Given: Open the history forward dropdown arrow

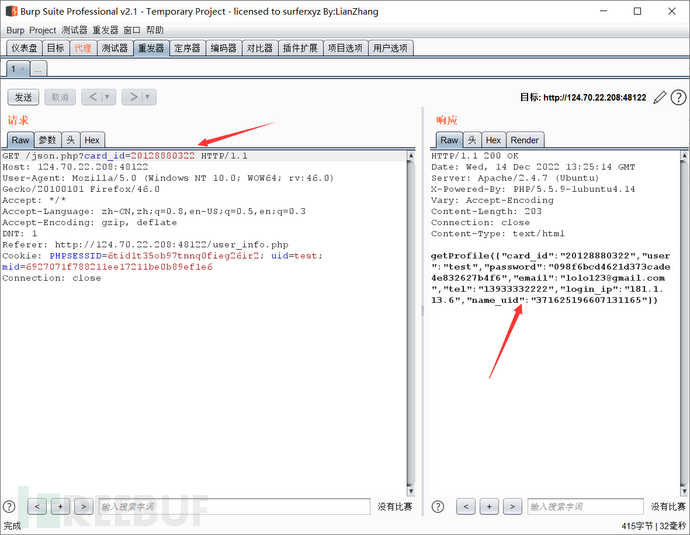Looking at the screenshot, I should (148, 97).
